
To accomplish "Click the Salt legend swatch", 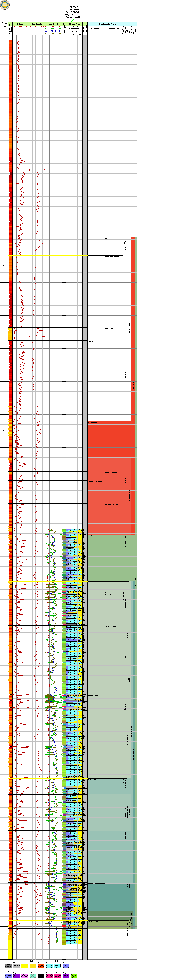I will 33,976.
